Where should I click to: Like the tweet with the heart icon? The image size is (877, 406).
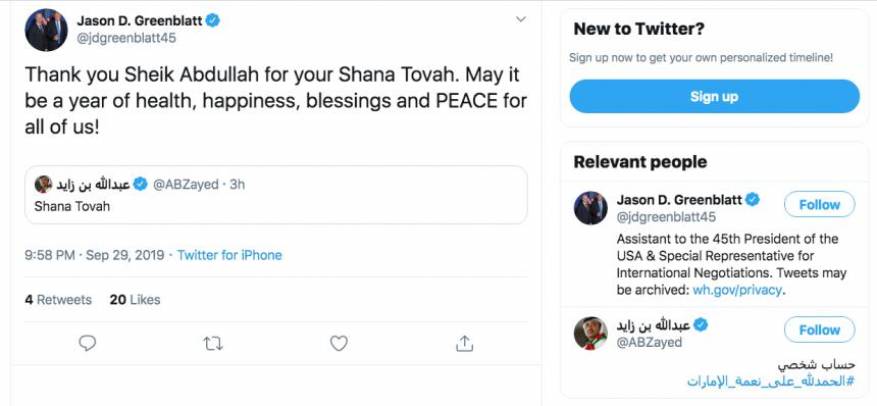click(339, 343)
